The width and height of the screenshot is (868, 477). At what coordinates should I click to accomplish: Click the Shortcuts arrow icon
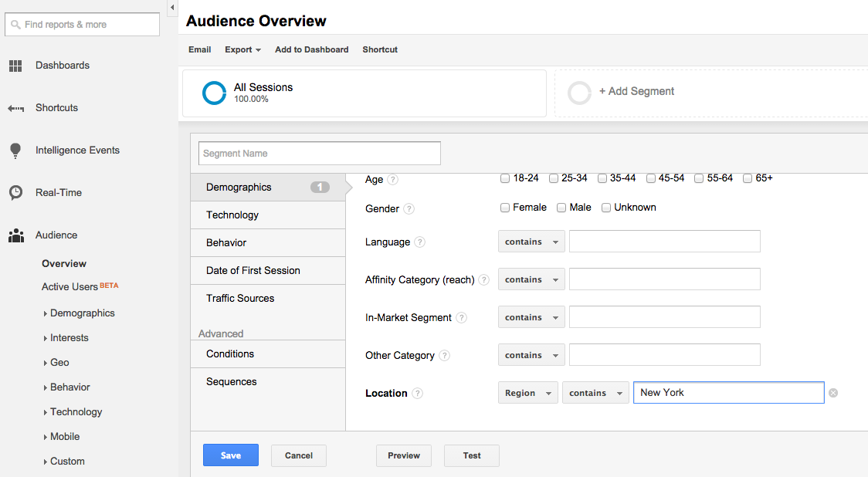(15, 108)
